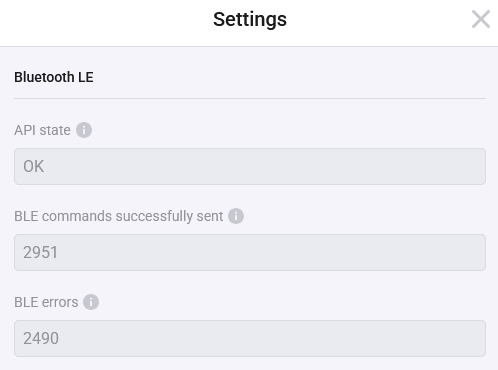Click the info icon next to BLE errors

[91, 302]
